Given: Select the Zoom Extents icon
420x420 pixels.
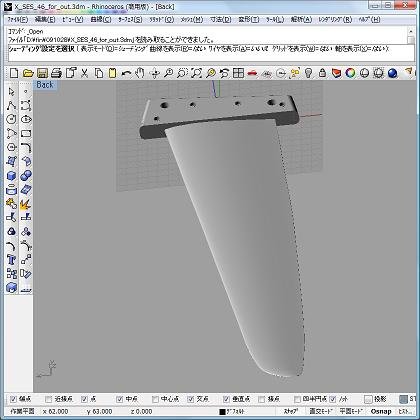Looking at the screenshot, I should pos(197,73).
